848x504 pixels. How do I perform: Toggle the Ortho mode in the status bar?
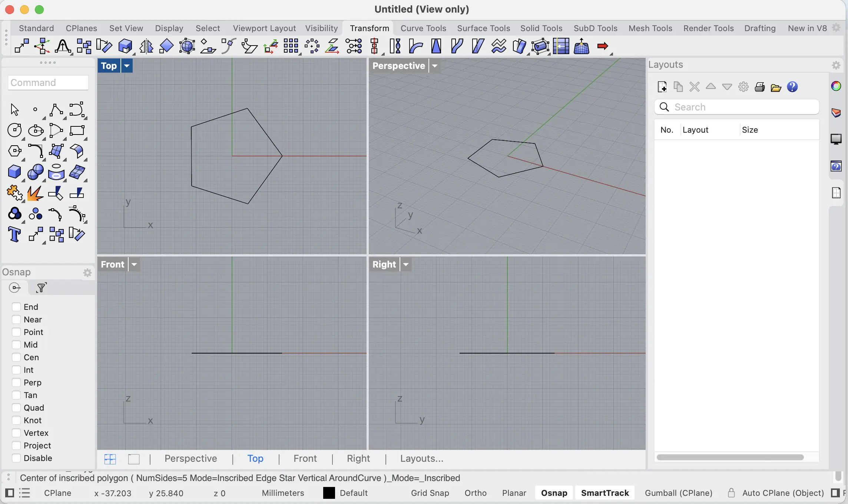(476, 493)
